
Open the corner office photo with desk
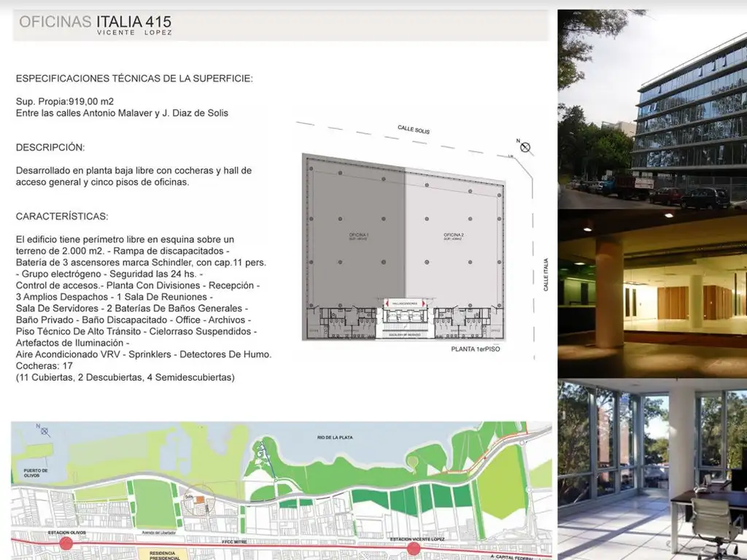click(652, 470)
